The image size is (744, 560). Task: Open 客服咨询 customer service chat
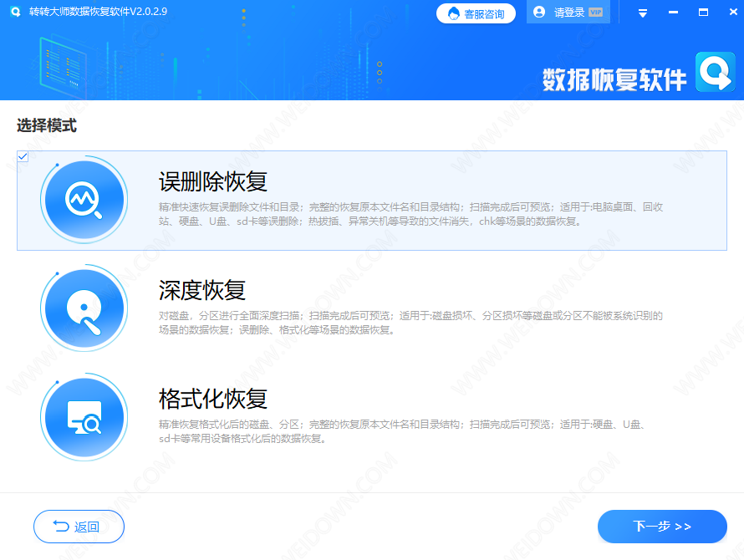coord(476,13)
